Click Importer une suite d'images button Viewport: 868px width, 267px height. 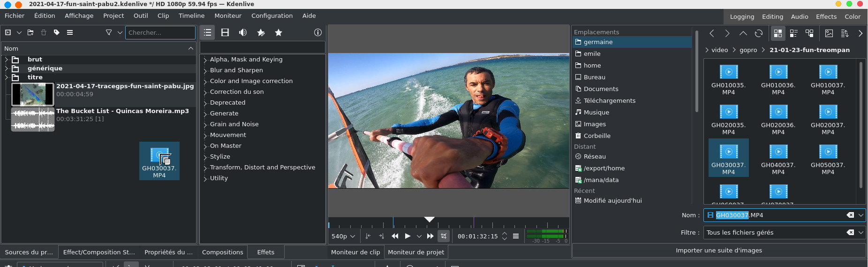click(x=719, y=250)
